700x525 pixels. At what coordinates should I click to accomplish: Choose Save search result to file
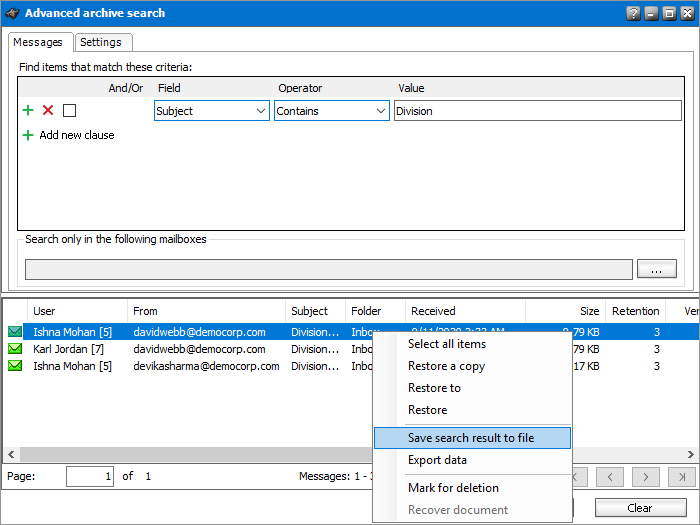471,438
